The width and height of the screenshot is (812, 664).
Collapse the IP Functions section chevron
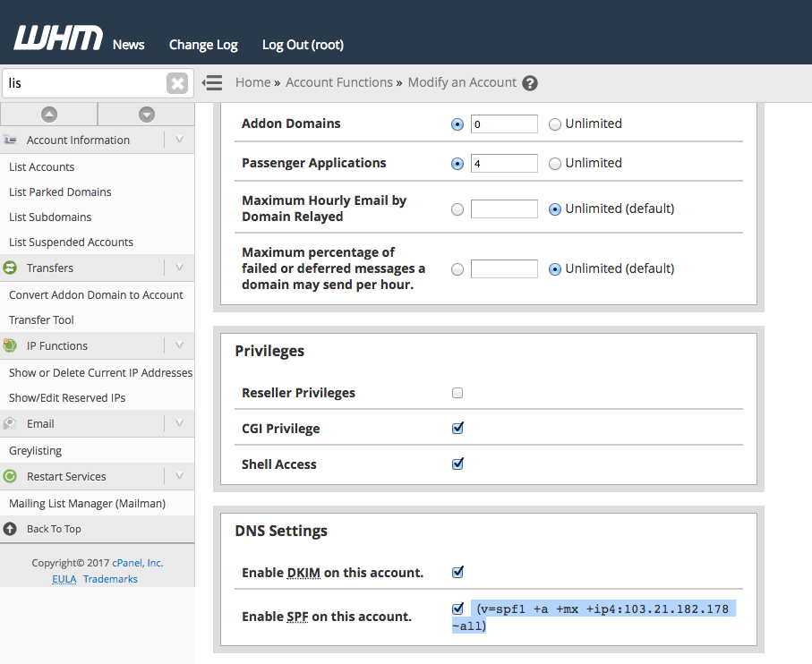coord(179,345)
